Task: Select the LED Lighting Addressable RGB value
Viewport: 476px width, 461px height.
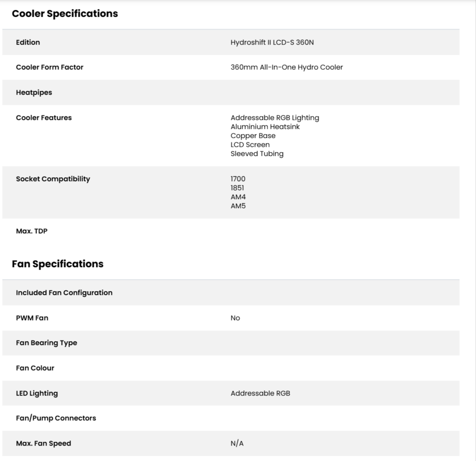Action: coord(260,393)
